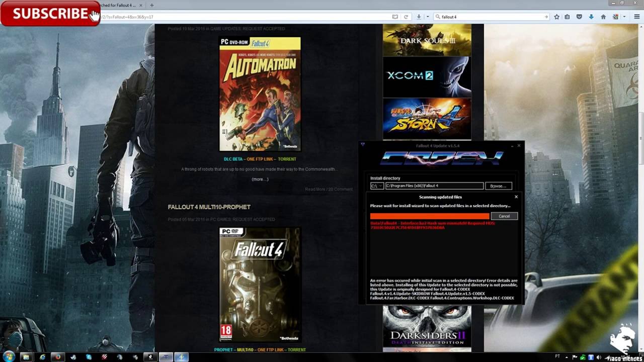This screenshot has width=644, height=362.
Task: Open the Automatron cover image
Action: [260, 94]
